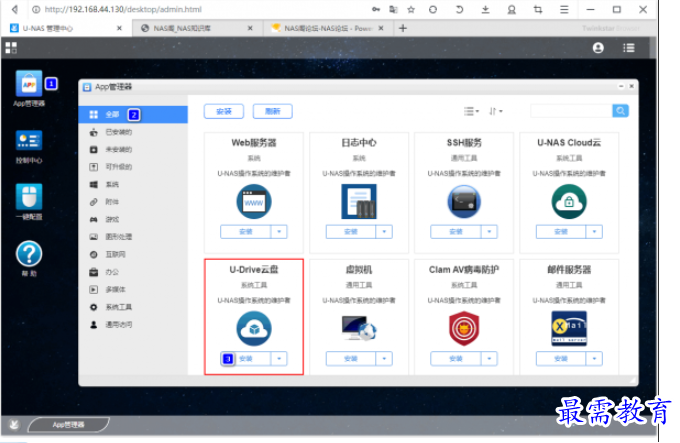Click the U-NAS Cloud云 app icon
The width and height of the screenshot is (680, 443).
pos(569,202)
